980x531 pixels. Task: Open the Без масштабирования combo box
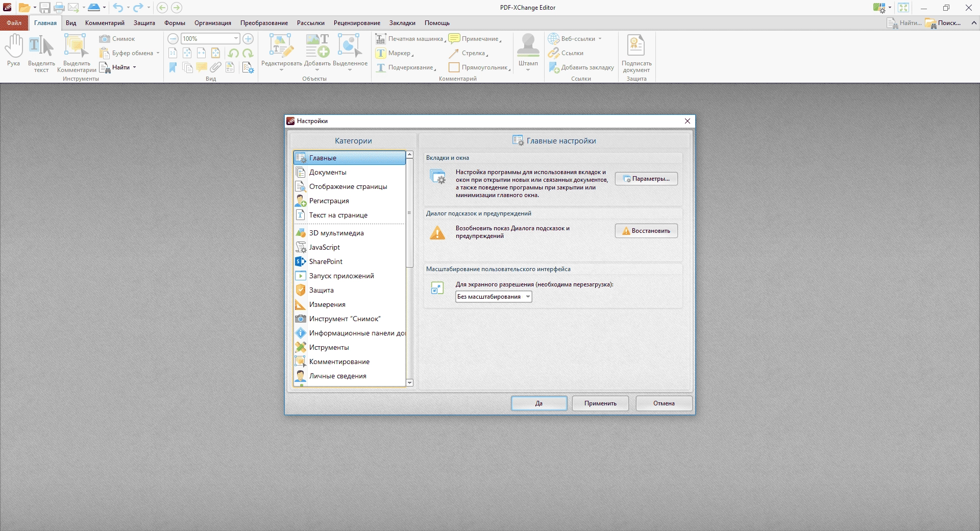click(x=494, y=297)
